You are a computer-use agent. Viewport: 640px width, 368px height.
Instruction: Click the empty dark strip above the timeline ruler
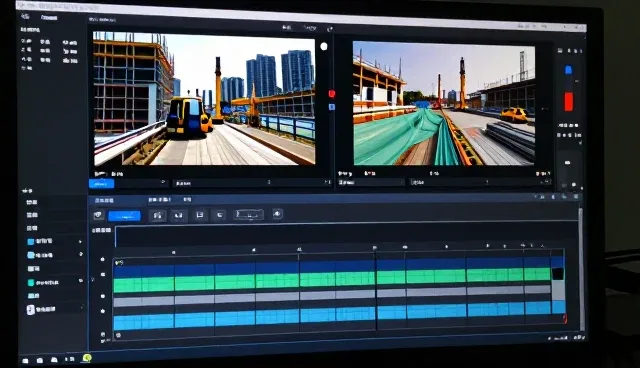(346, 235)
